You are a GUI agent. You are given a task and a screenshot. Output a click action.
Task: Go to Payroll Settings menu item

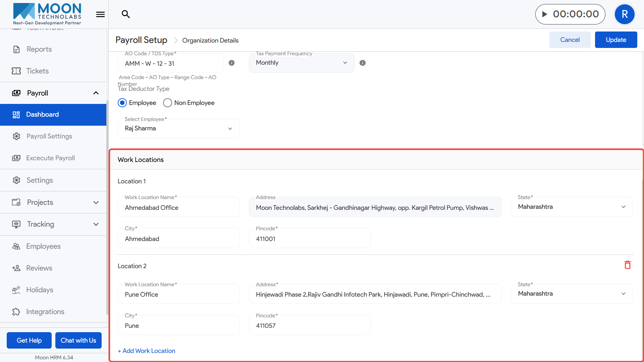click(49, 136)
